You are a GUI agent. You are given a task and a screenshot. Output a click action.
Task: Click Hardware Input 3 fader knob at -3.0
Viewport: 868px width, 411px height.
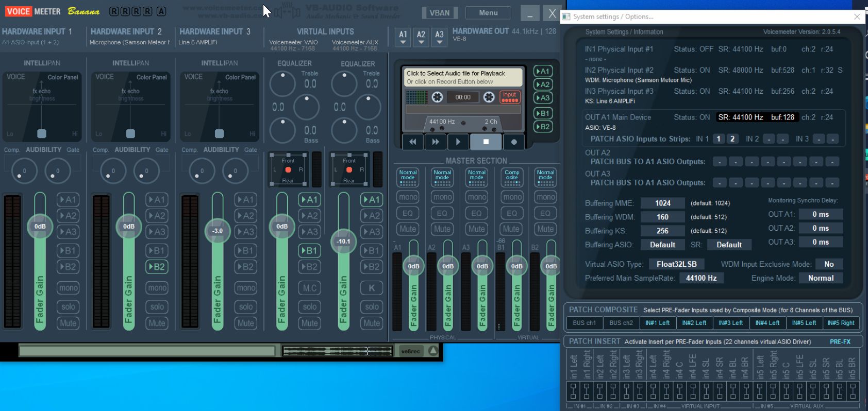[218, 231]
